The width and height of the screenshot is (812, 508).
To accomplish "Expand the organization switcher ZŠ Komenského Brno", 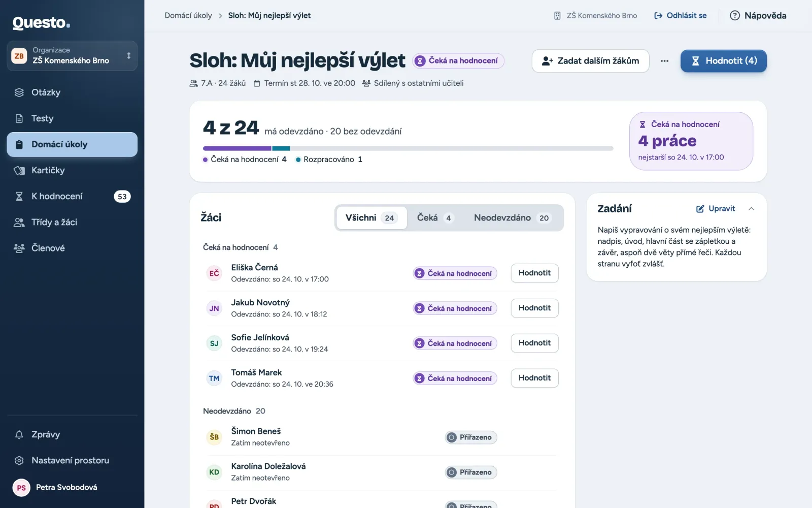I will point(72,56).
